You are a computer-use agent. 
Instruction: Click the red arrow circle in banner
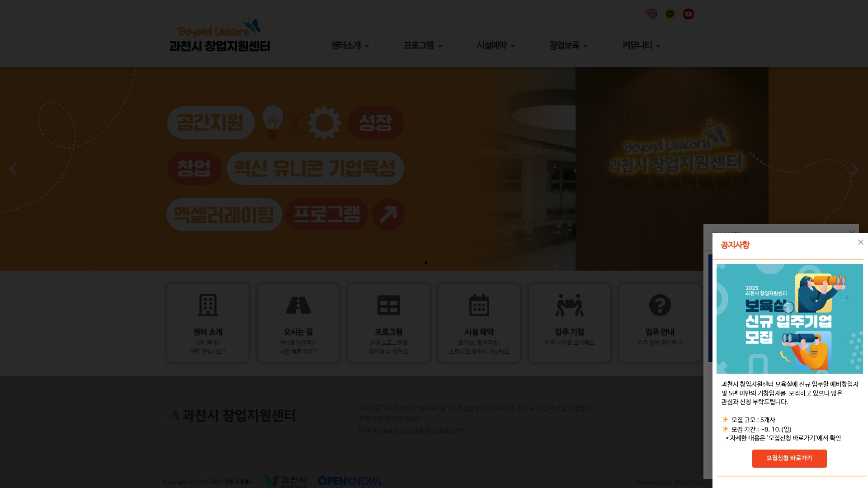[388, 214]
